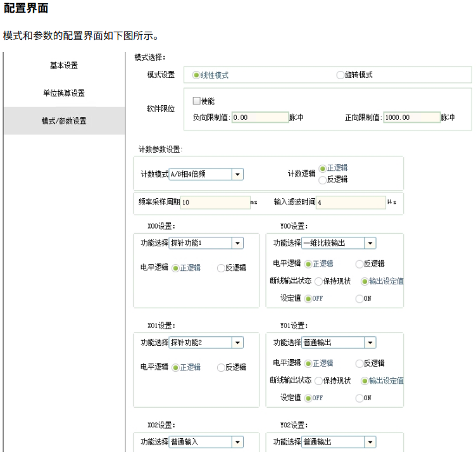Select Y01 电平逻辑 正逻辑
The width and height of the screenshot is (476, 461).
(308, 363)
